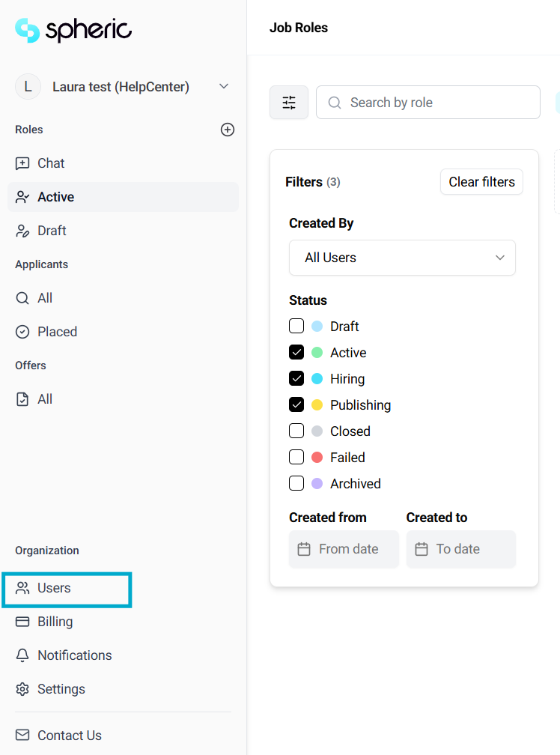The width and height of the screenshot is (560, 755).
Task: Open Billing from the card icon
Action: pos(22,622)
